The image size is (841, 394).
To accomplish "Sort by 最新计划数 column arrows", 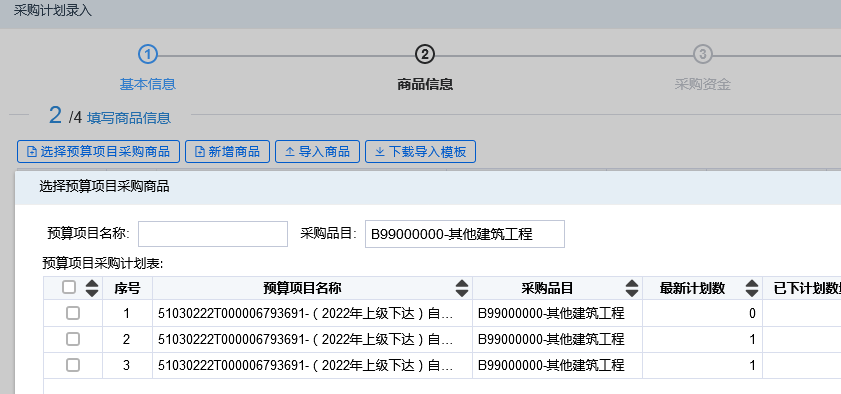I will 753,288.
